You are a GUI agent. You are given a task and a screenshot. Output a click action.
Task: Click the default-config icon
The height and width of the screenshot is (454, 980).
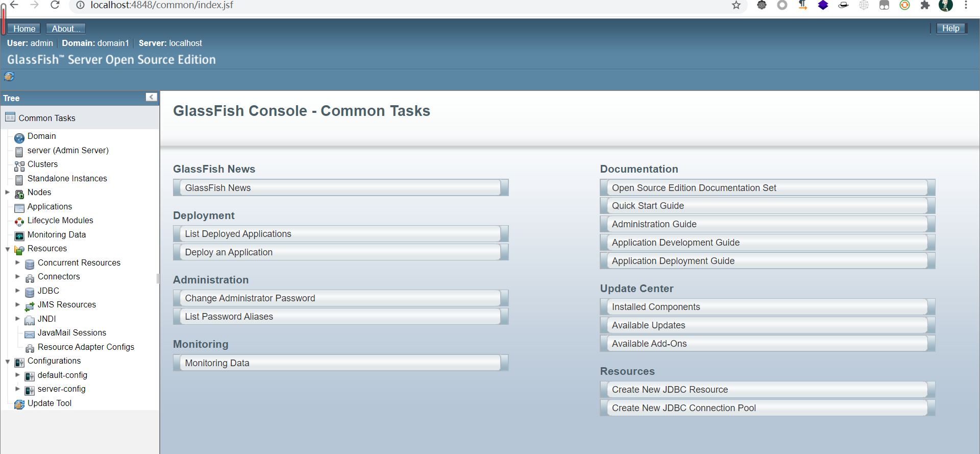[x=30, y=376]
